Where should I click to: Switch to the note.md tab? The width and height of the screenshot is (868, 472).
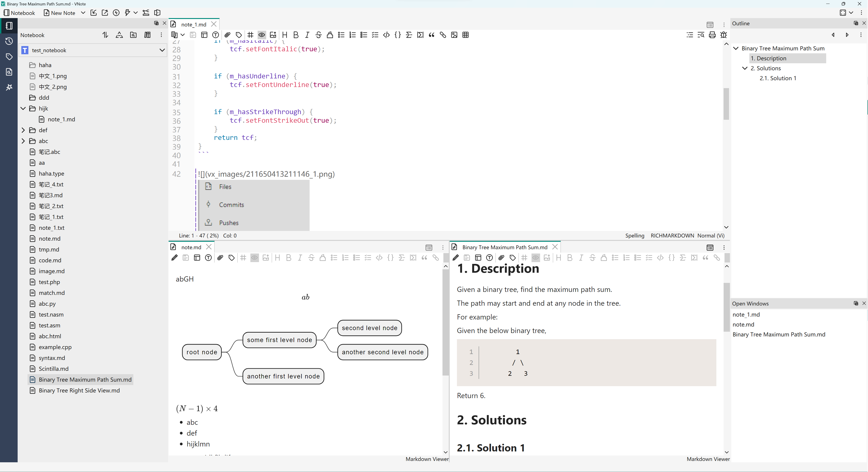click(x=191, y=247)
